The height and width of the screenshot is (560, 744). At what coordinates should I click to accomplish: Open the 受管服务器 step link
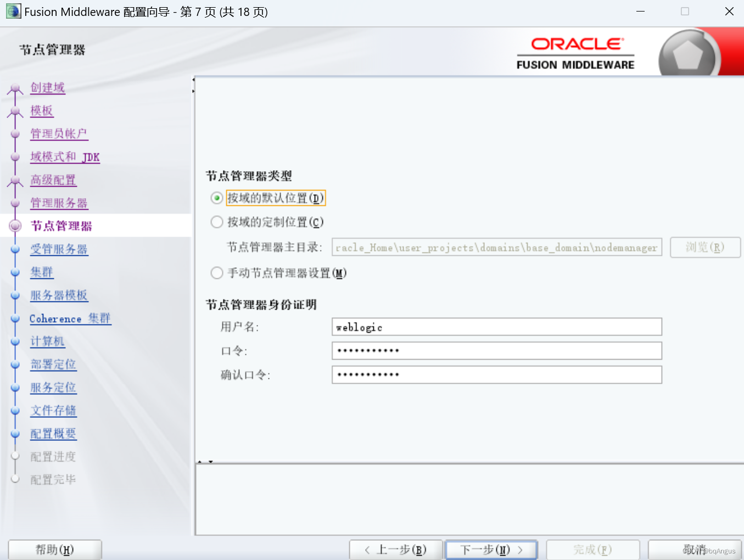tap(59, 249)
